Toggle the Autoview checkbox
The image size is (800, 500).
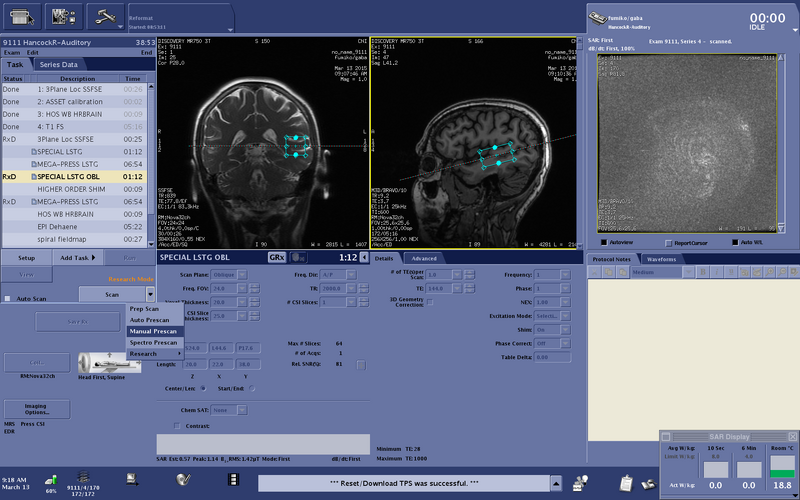[604, 242]
